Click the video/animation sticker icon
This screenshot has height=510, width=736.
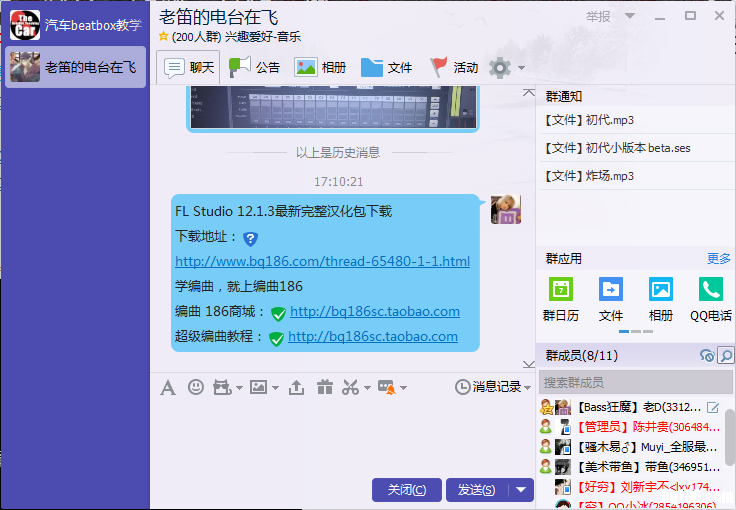(x=222, y=388)
